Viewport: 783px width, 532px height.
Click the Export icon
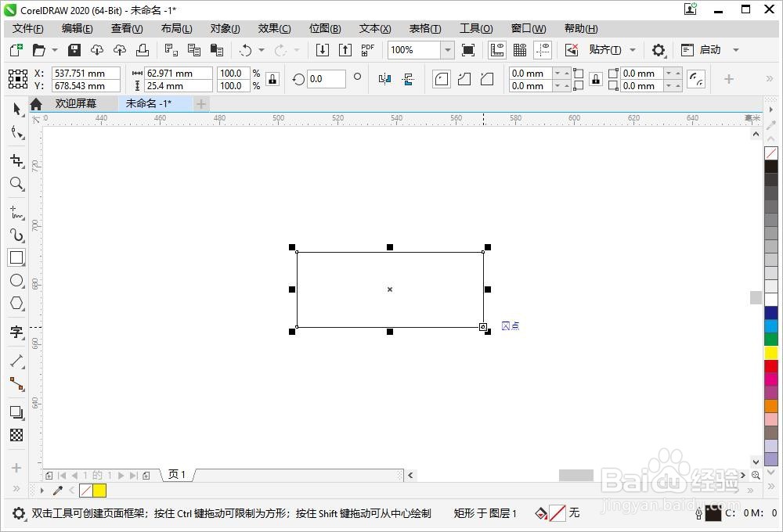(x=345, y=50)
